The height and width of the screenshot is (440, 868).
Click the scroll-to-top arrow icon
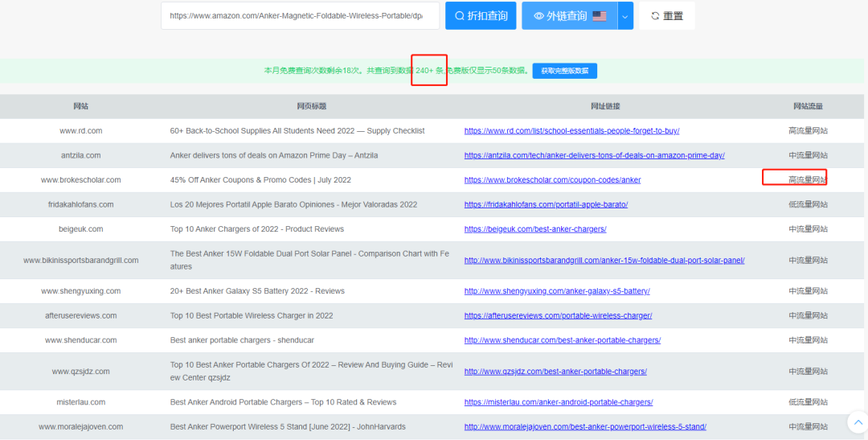(858, 421)
